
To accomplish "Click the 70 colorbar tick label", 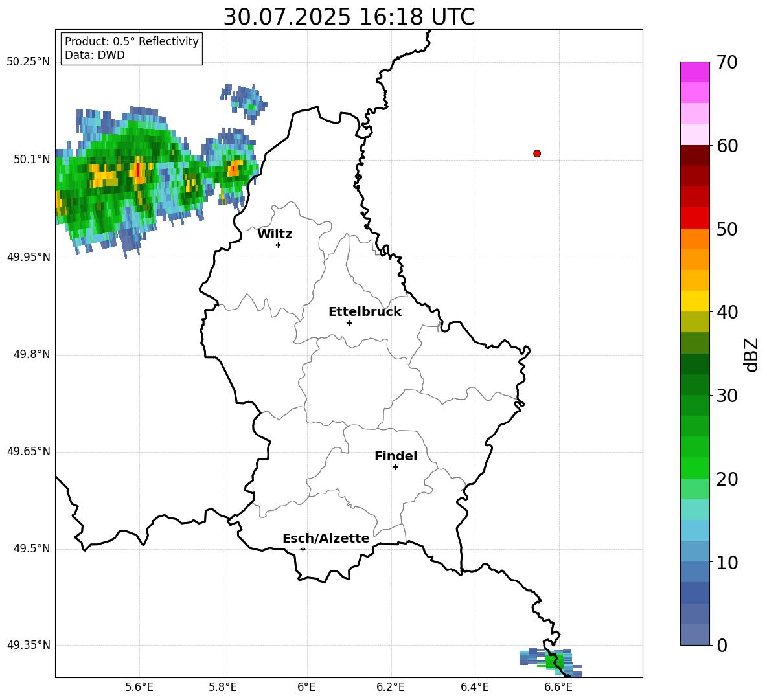I will [x=727, y=62].
